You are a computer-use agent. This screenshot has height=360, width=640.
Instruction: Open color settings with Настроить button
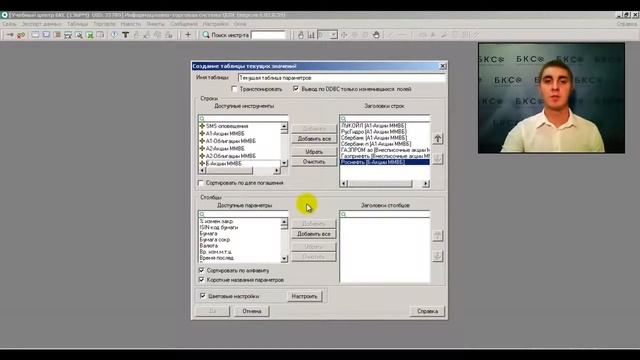click(x=304, y=296)
